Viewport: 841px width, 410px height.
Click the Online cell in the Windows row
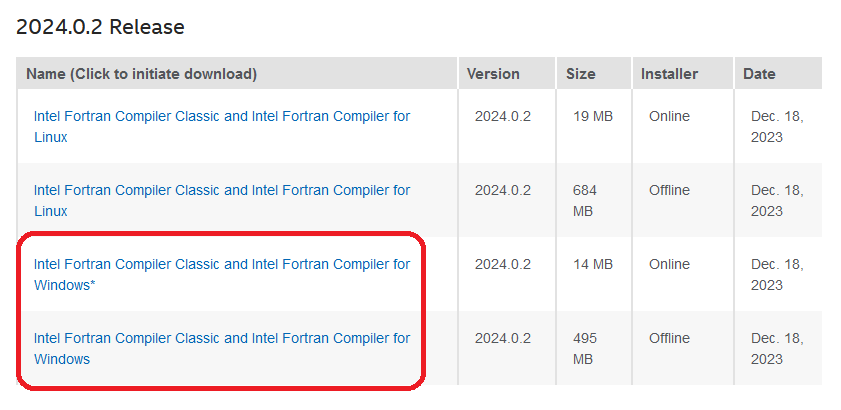669,264
